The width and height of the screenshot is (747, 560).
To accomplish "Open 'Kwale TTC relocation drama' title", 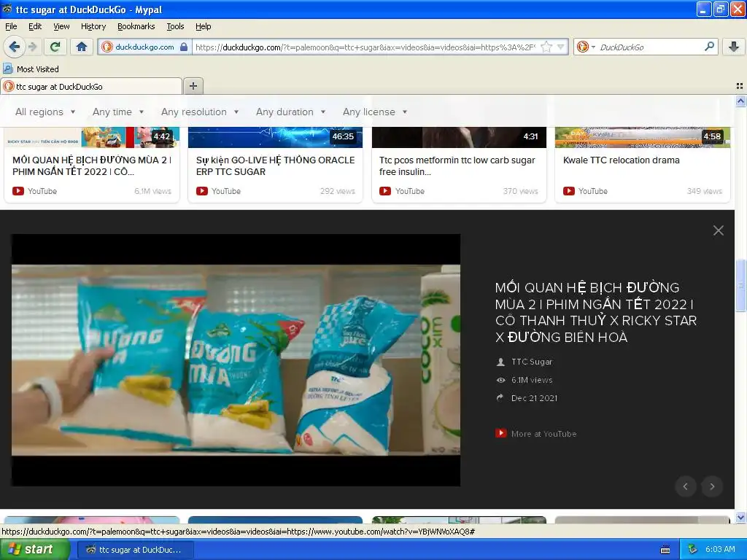I will 622,160.
